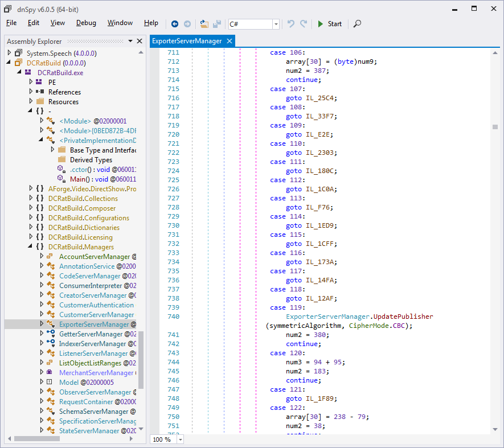Click the Save All toolbar icon
This screenshot has height=448, width=504.
coord(217,24)
